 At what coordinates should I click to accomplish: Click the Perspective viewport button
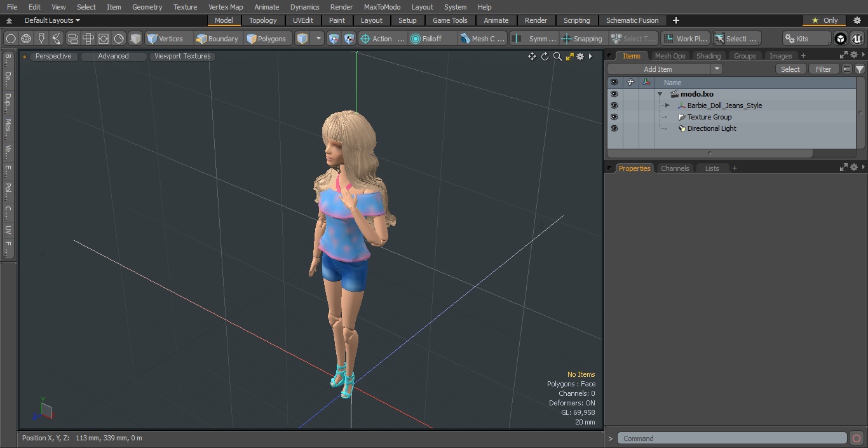point(53,56)
